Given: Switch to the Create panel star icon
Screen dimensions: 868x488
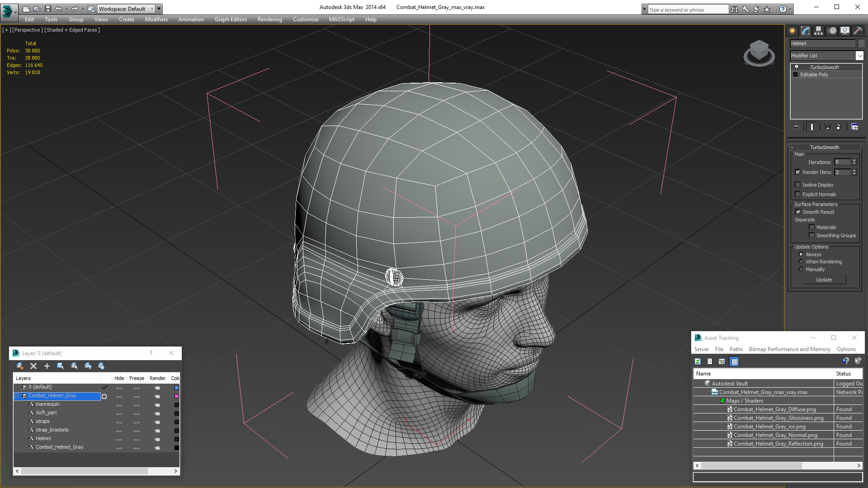Looking at the screenshot, I should pos(792,31).
